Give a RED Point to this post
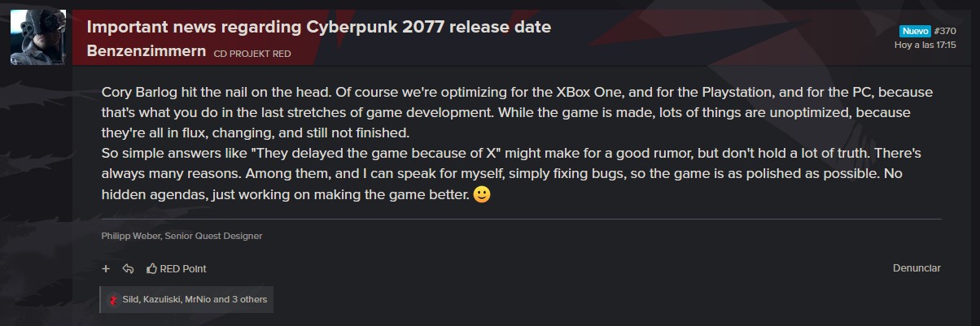The width and height of the screenshot is (980, 326). [177, 268]
